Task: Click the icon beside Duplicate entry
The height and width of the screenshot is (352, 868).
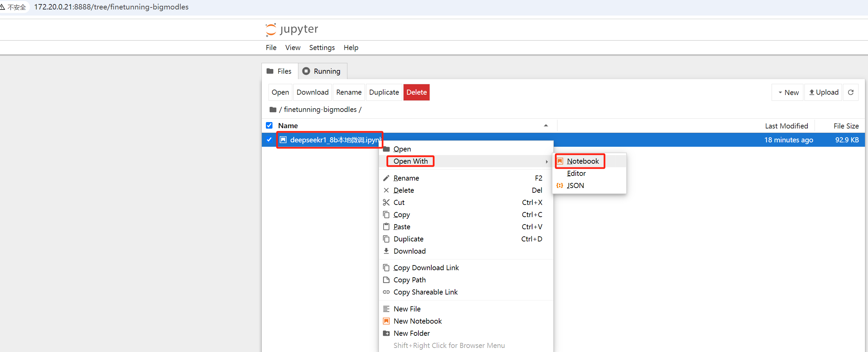Action: (386, 239)
